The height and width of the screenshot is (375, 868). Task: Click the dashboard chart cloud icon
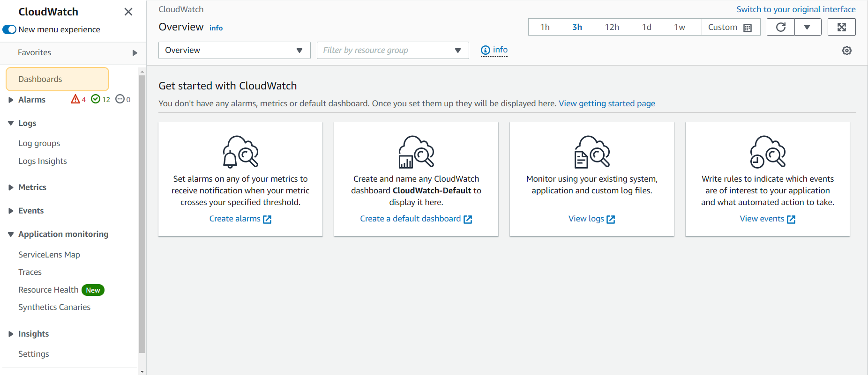(416, 152)
